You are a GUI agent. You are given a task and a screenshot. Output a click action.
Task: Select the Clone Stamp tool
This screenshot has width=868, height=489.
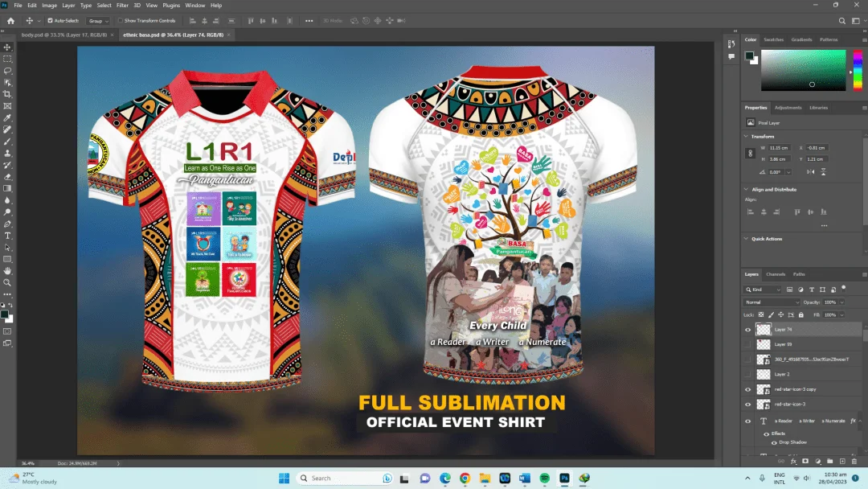pyautogui.click(x=7, y=154)
